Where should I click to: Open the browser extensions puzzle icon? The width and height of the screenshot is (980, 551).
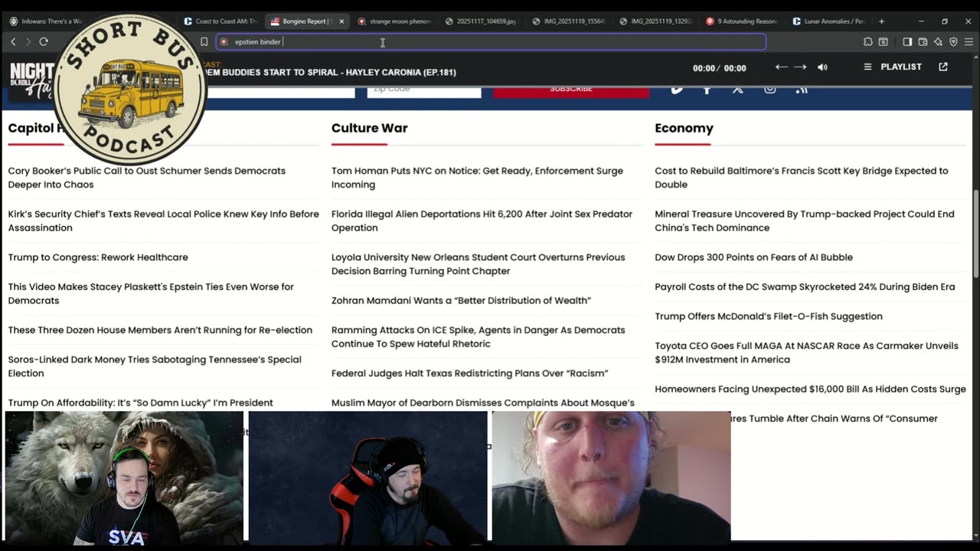867,42
